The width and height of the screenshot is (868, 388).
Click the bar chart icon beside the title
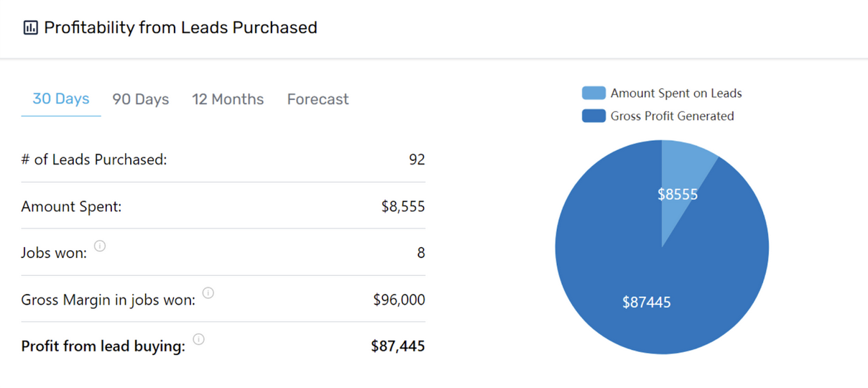coord(30,28)
